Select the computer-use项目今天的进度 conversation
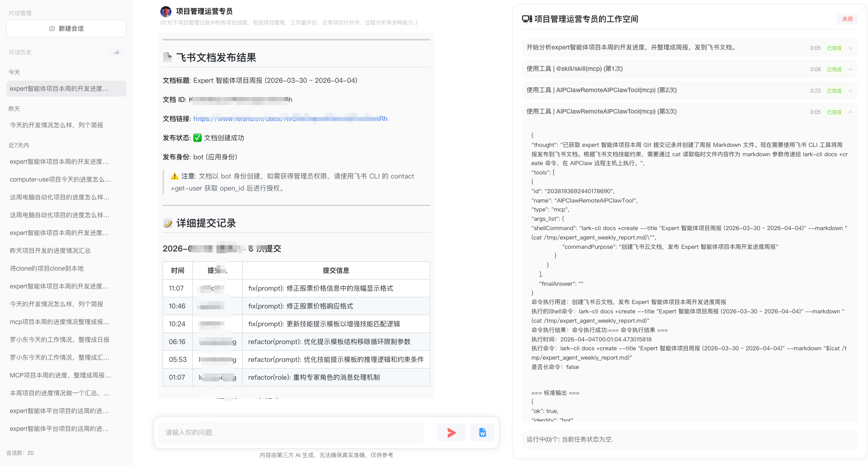 pos(60,179)
